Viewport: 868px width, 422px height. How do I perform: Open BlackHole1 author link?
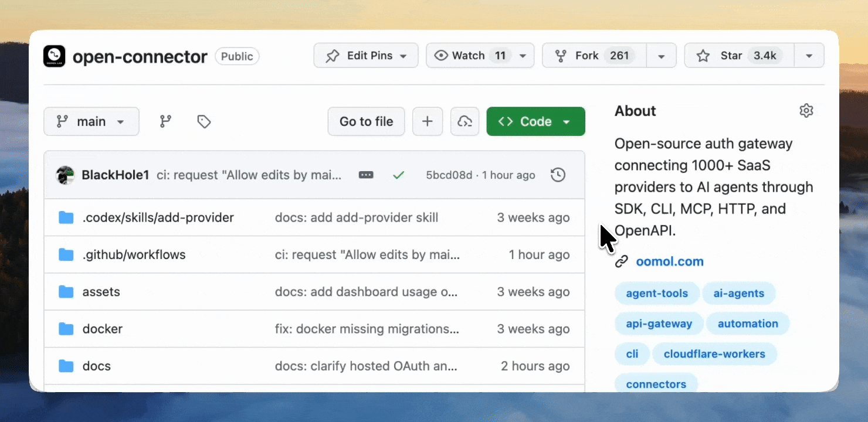116,175
